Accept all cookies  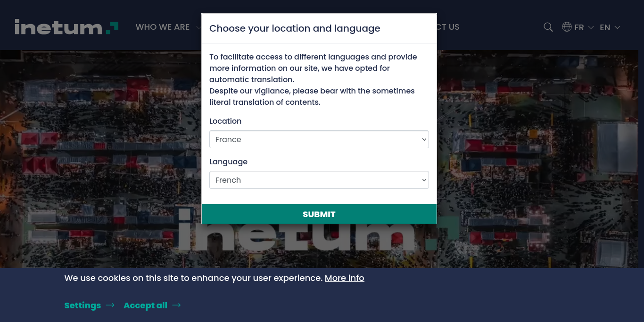(x=145, y=305)
